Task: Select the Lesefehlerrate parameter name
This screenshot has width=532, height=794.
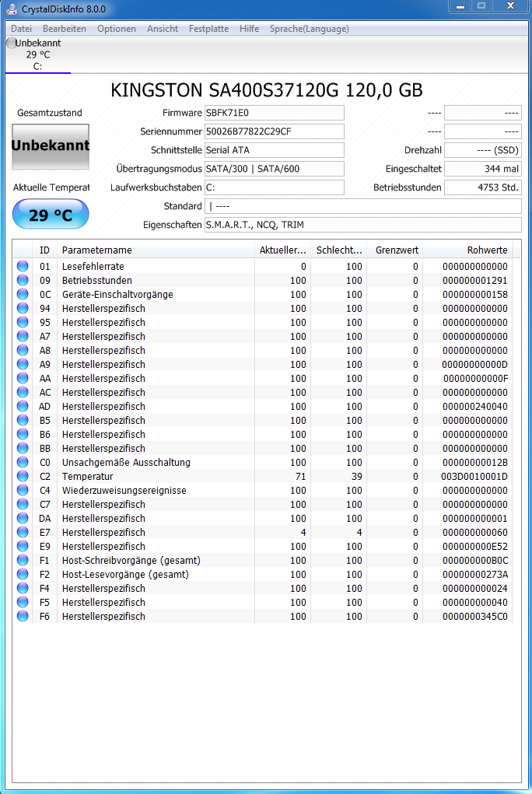Action: pyautogui.click(x=93, y=267)
